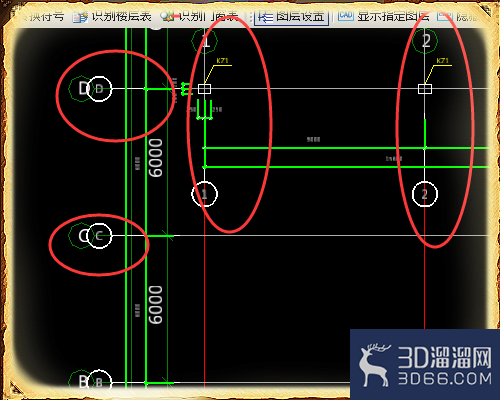Viewport: 500px width, 400px height.
Task: Click the small 9000 dimension above the beam
Action: tap(313, 139)
